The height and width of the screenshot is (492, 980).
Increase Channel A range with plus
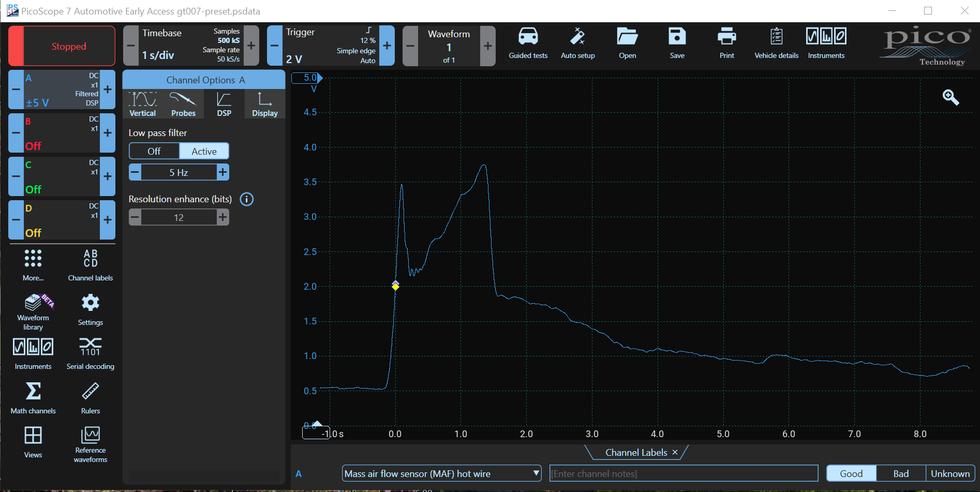tap(108, 90)
